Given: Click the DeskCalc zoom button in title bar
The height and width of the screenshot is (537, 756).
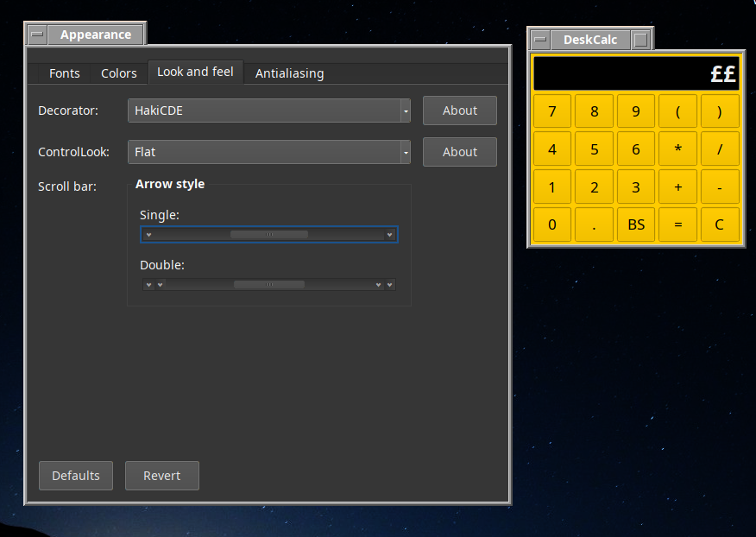Looking at the screenshot, I should pos(640,40).
